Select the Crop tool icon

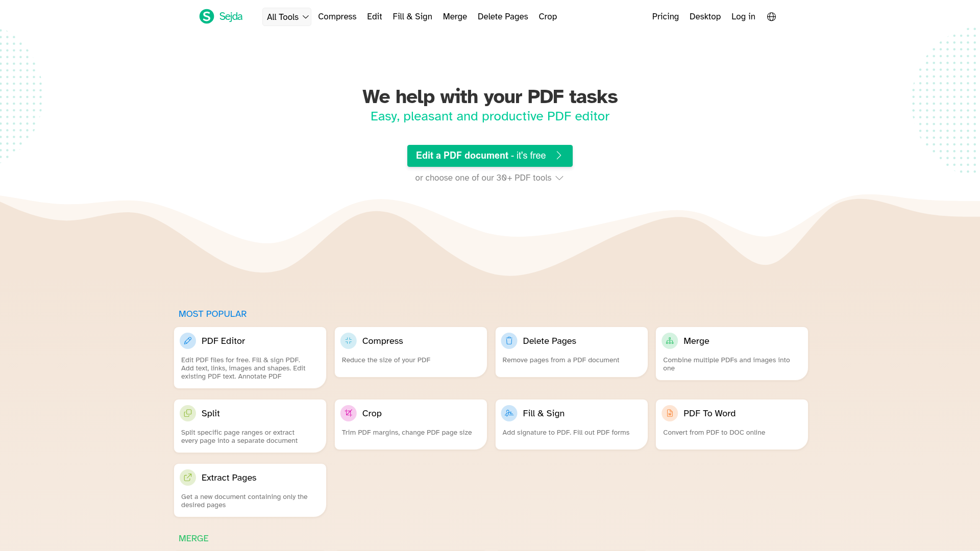pos(349,413)
